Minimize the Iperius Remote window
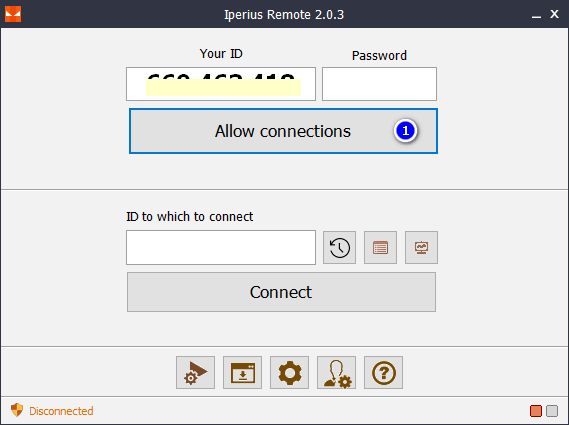Screen dimensions: 569x425 pos(536,15)
